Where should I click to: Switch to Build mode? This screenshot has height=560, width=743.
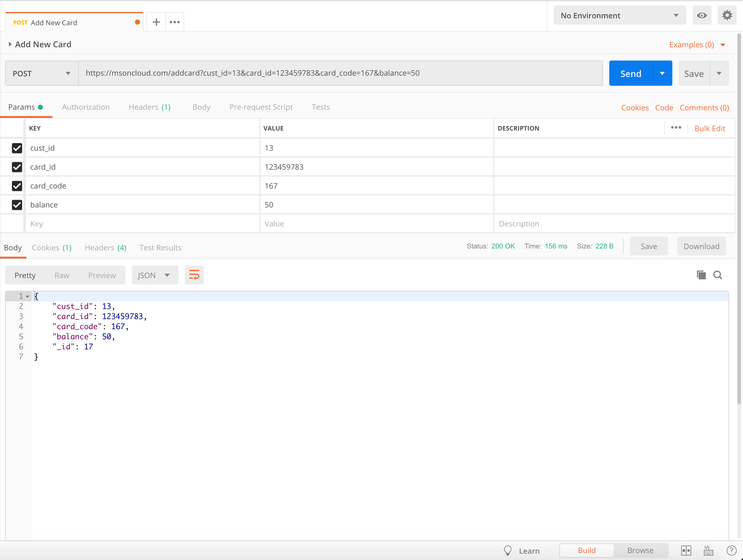(x=587, y=550)
